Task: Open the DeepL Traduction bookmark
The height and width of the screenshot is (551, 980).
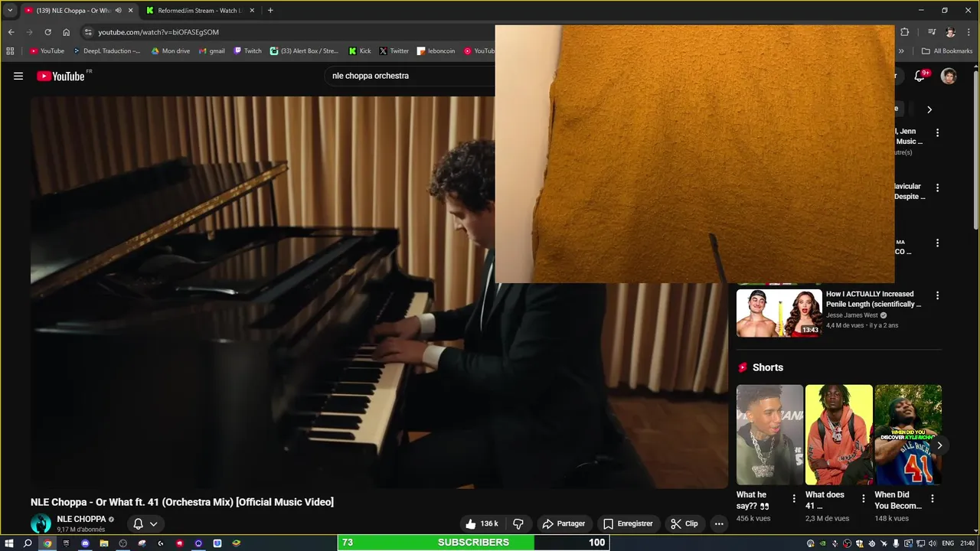Action: (107, 51)
